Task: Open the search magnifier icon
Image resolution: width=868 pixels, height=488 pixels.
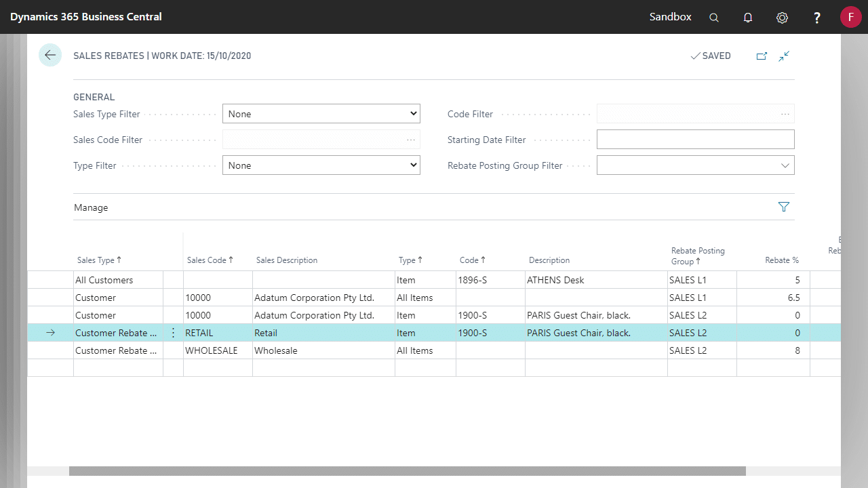Action: pos(714,18)
